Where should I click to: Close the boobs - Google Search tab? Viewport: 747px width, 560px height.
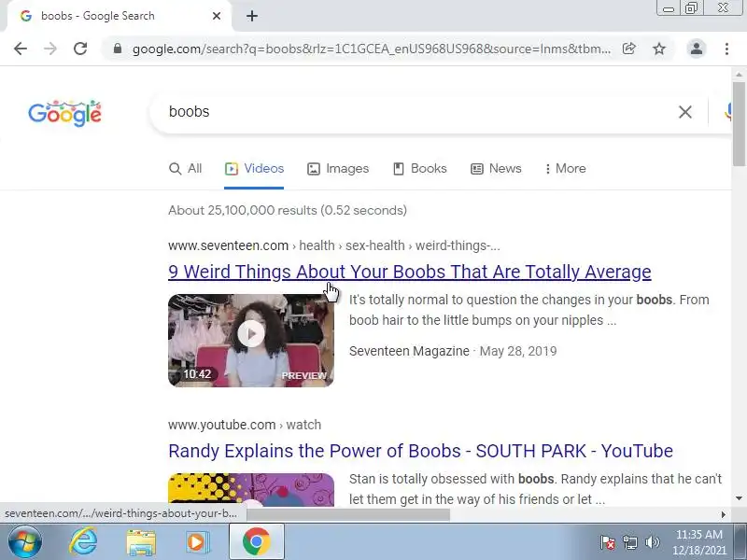[217, 16]
